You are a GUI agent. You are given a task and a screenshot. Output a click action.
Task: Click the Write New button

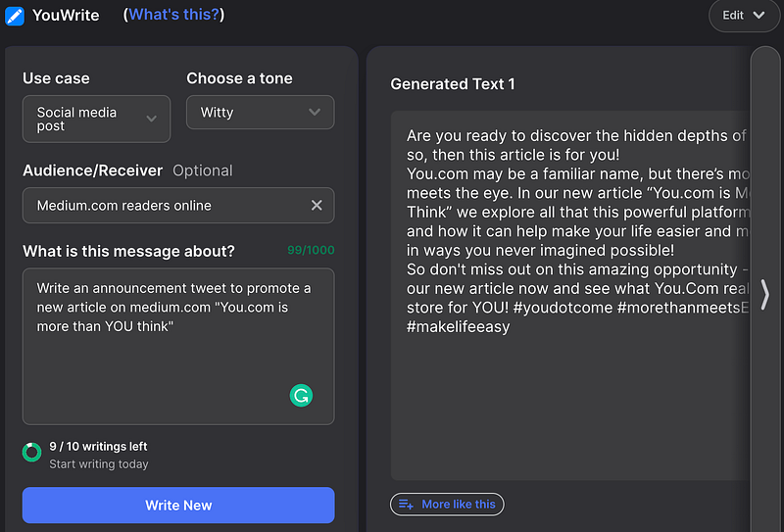tap(178, 506)
